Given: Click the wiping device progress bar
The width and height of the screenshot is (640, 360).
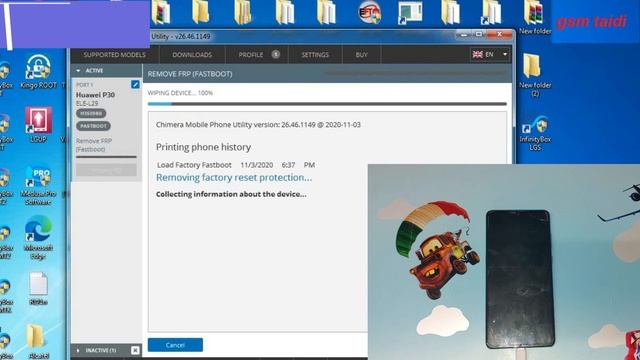Looking at the screenshot, I should pyautogui.click(x=327, y=104).
